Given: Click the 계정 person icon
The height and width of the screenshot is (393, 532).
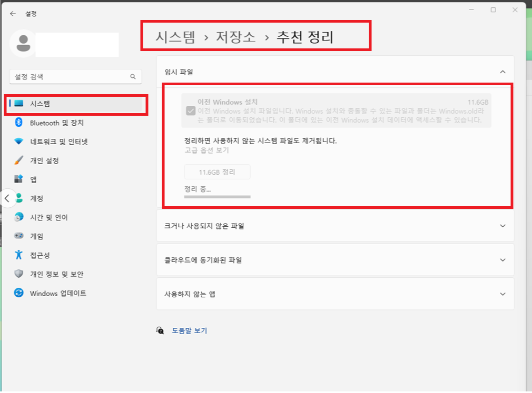Looking at the screenshot, I should pos(19,198).
